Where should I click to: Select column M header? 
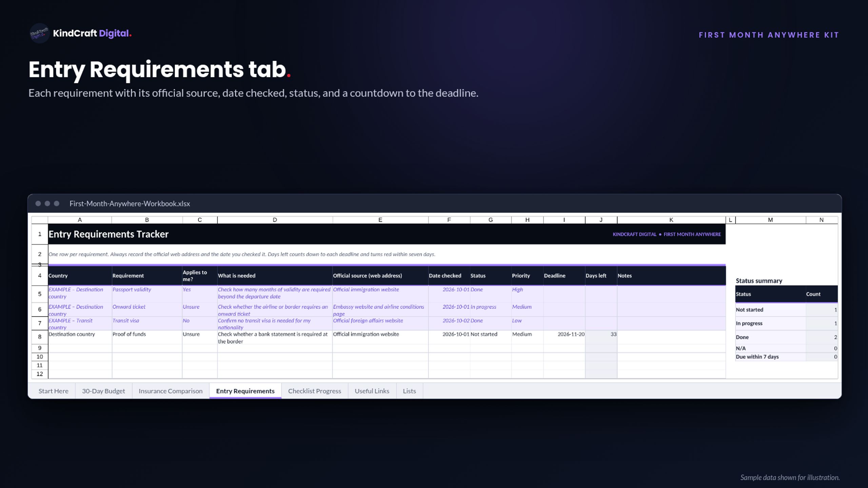[x=770, y=220]
